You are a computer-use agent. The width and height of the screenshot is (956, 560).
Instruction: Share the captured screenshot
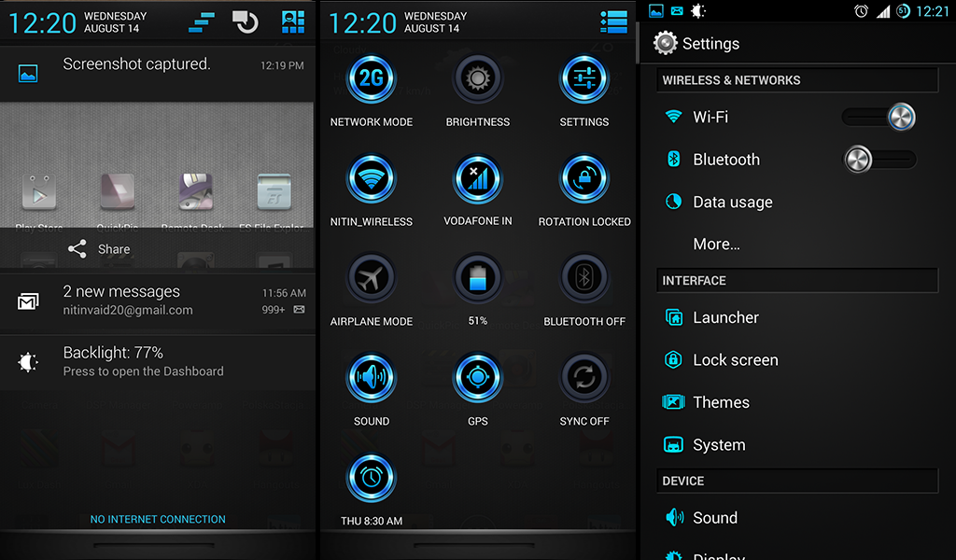(x=99, y=248)
